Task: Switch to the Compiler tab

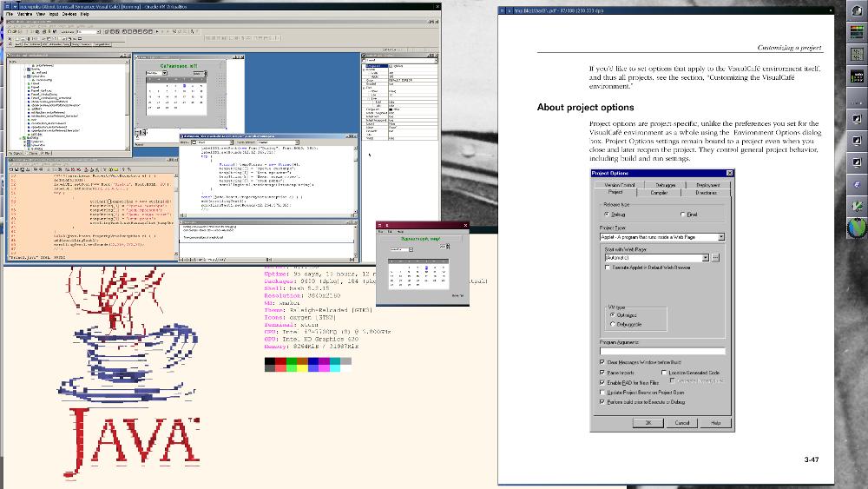Action: tap(659, 193)
